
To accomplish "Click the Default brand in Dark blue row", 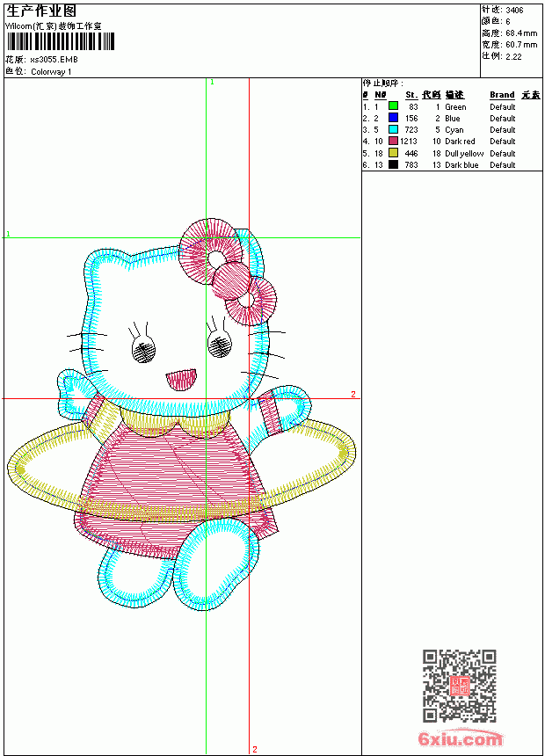I will 503,165.
